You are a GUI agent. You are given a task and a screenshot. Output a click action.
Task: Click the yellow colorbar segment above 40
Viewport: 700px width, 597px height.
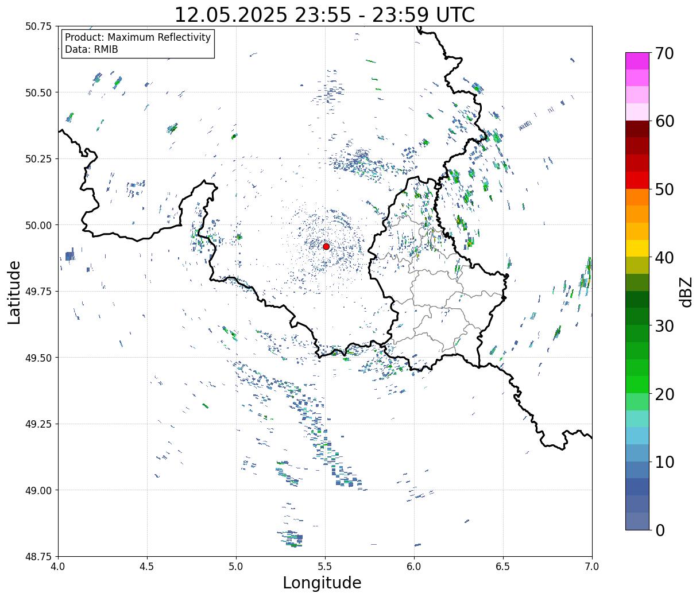click(637, 248)
